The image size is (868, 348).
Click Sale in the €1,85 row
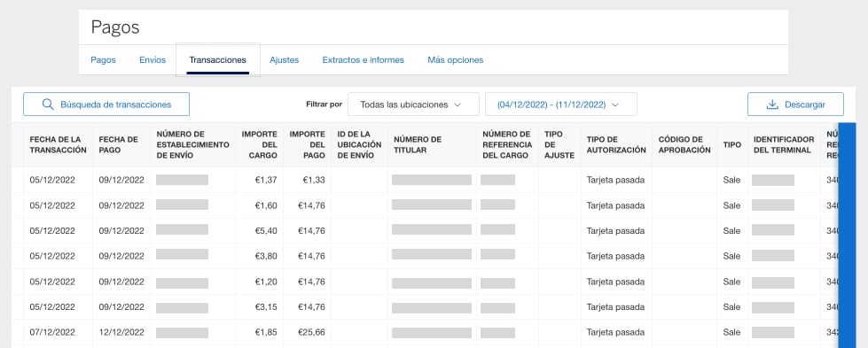pos(731,333)
